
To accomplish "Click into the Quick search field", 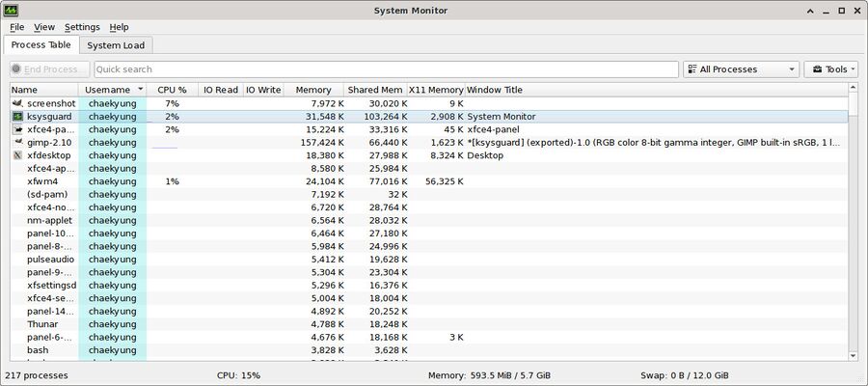I will click(386, 69).
